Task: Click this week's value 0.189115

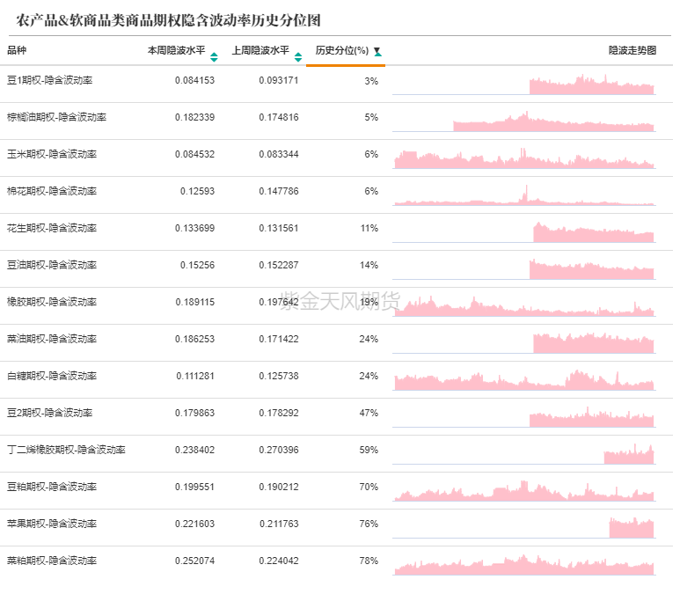Action: coord(194,302)
